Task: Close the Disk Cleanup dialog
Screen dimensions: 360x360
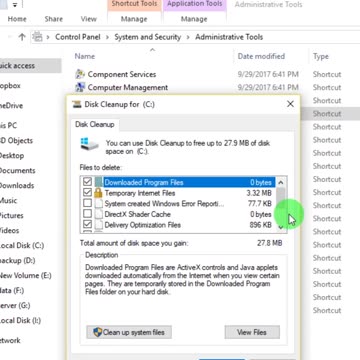Action: pyautogui.click(x=290, y=104)
